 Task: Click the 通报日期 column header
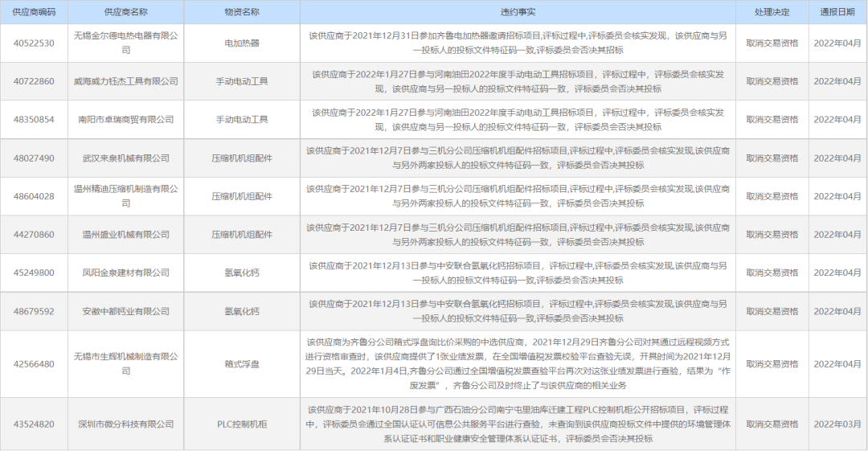[x=837, y=11]
